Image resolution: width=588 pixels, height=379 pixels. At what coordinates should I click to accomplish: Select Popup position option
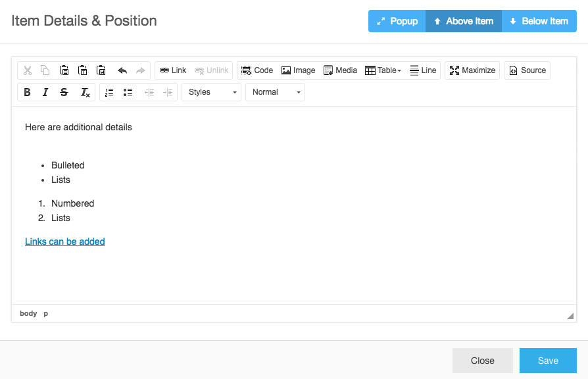click(x=397, y=21)
